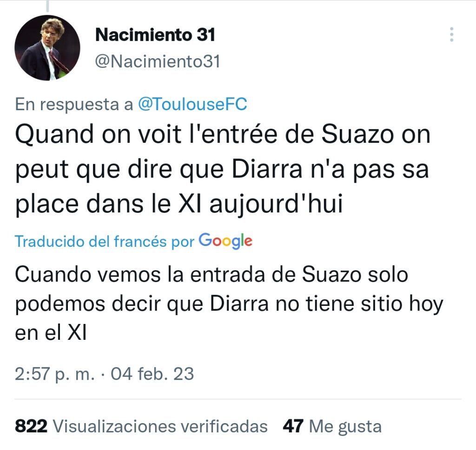
Task: Click the number 47 likes count
Action: [x=293, y=426]
